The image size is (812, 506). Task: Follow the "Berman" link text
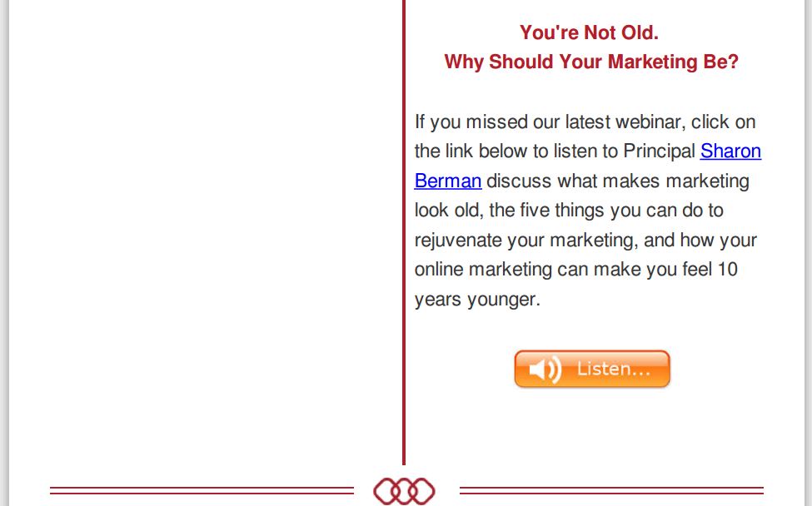pos(447,181)
